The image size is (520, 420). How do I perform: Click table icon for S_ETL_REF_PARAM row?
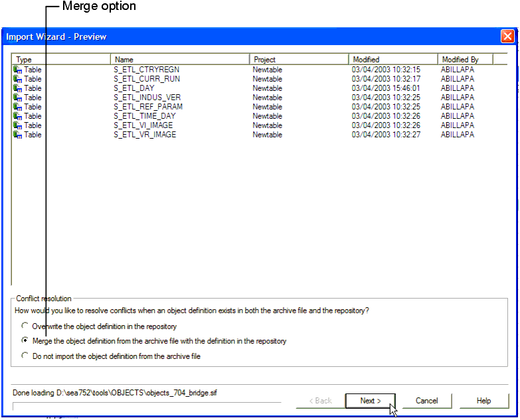(x=17, y=107)
